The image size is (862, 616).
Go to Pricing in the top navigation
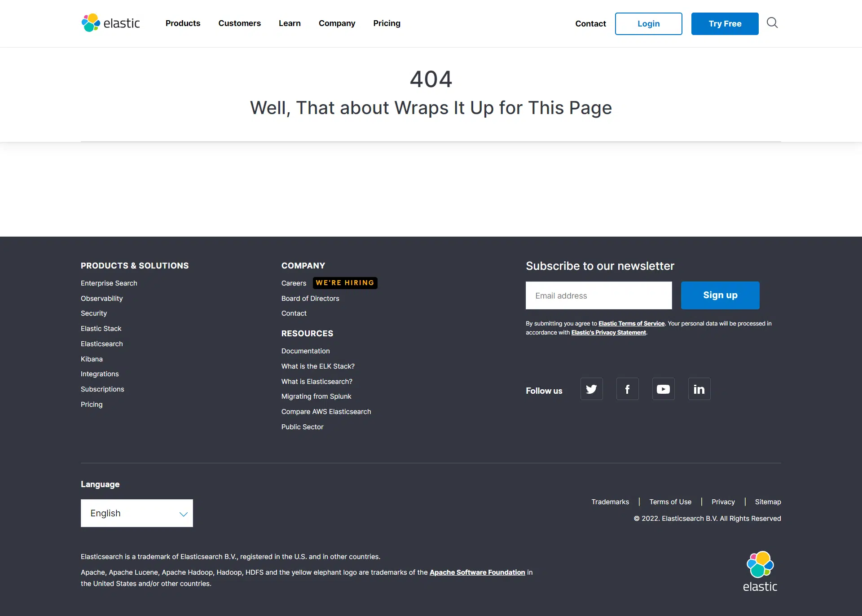click(x=387, y=23)
